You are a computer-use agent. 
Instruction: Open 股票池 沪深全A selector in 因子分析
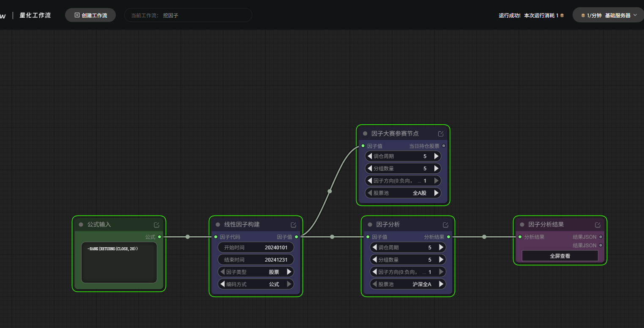click(x=408, y=284)
